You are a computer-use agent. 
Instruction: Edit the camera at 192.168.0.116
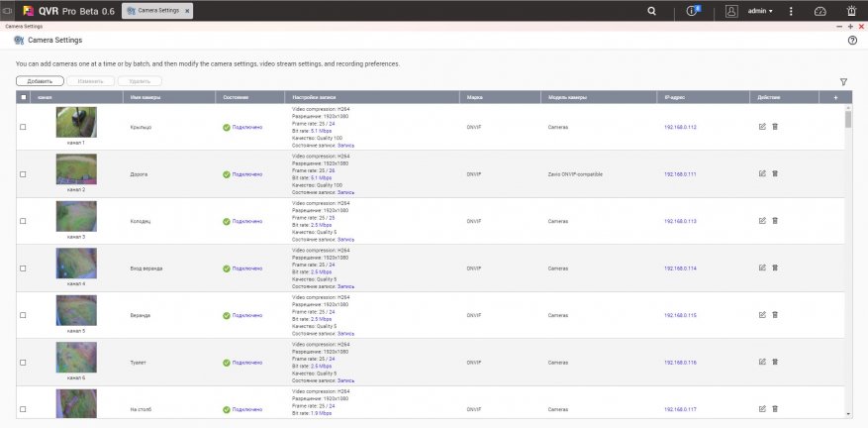(762, 362)
